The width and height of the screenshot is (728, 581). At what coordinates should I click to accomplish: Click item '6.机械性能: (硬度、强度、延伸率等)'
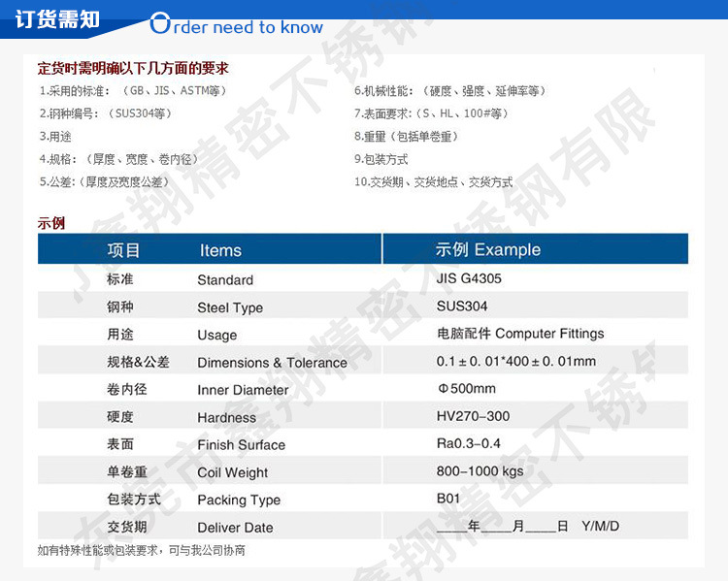449,90
